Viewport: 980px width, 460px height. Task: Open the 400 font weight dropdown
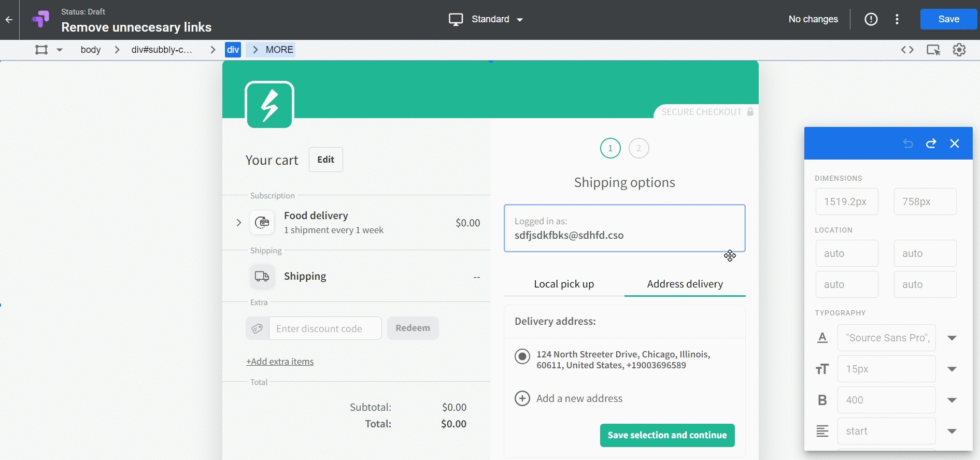952,400
